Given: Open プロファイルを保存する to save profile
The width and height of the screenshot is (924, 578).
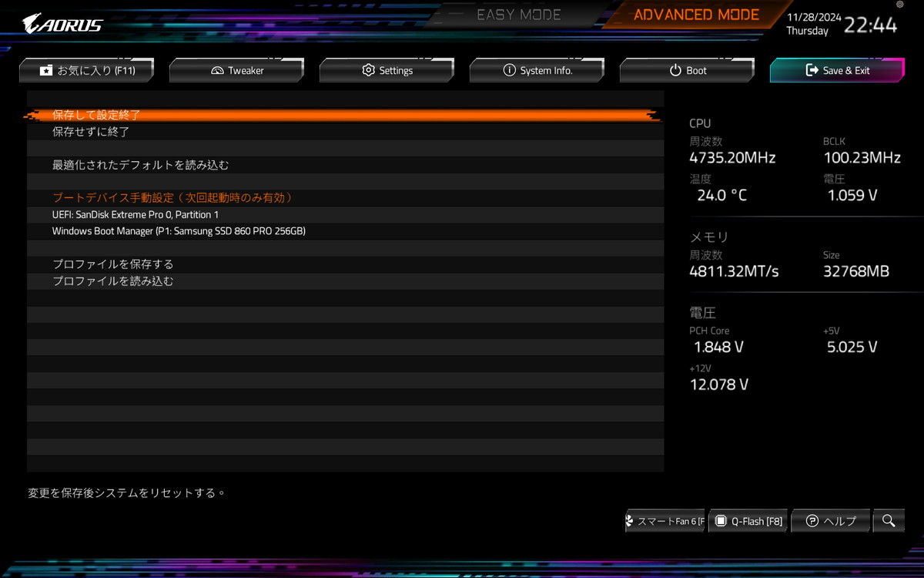Looking at the screenshot, I should [x=345, y=264].
